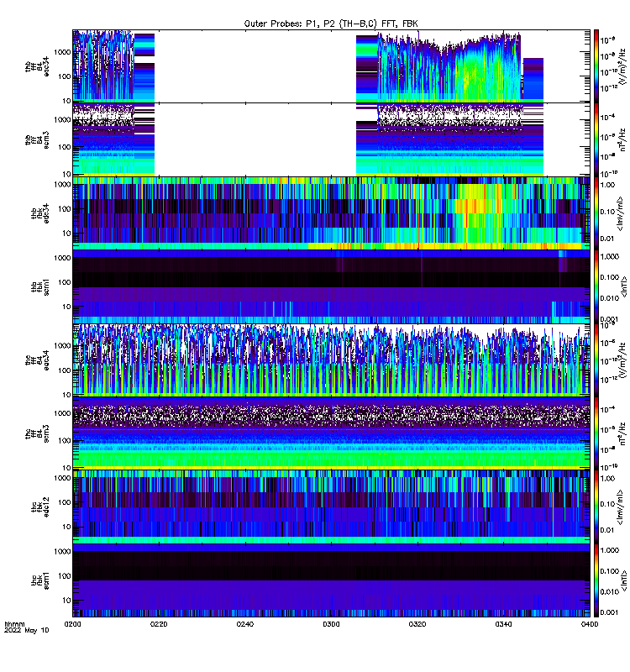Click the nT²/Hz unit label beside thb scm3 panel
The width and height of the screenshot is (630, 672).
622,139
